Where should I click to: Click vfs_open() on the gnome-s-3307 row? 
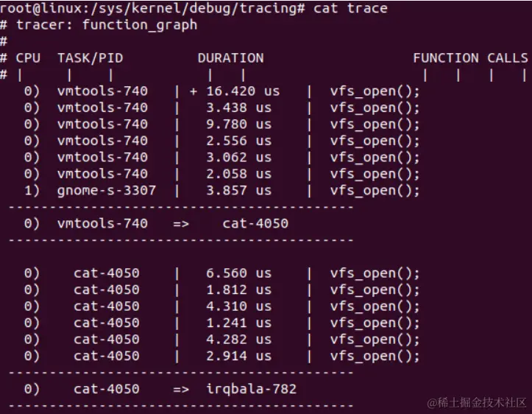[x=375, y=191]
